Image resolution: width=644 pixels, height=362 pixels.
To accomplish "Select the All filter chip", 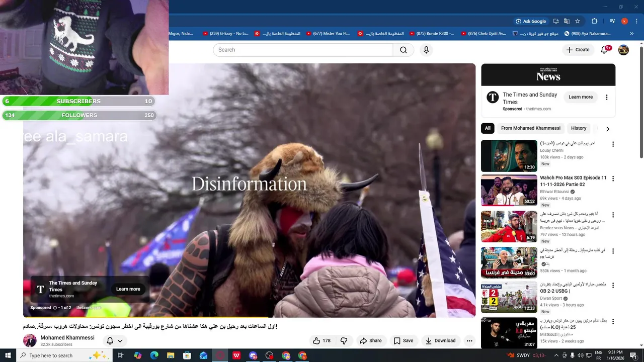I will pos(488,128).
